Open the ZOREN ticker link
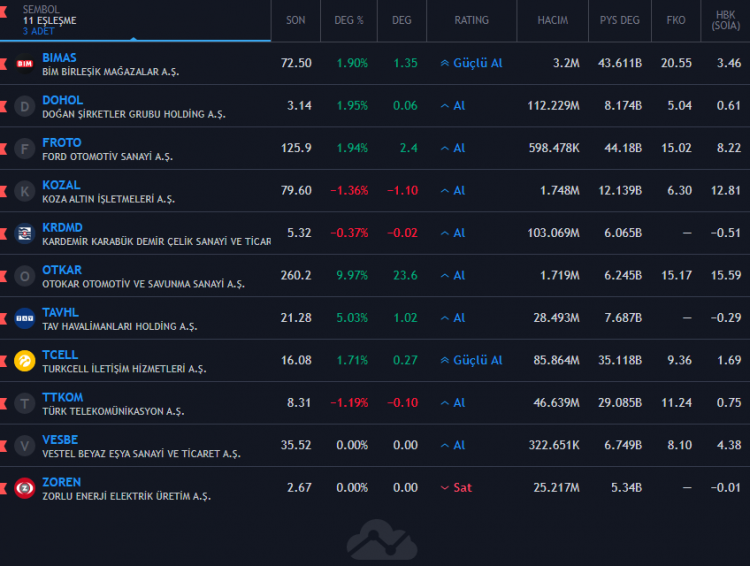The image size is (750, 566). click(61, 482)
